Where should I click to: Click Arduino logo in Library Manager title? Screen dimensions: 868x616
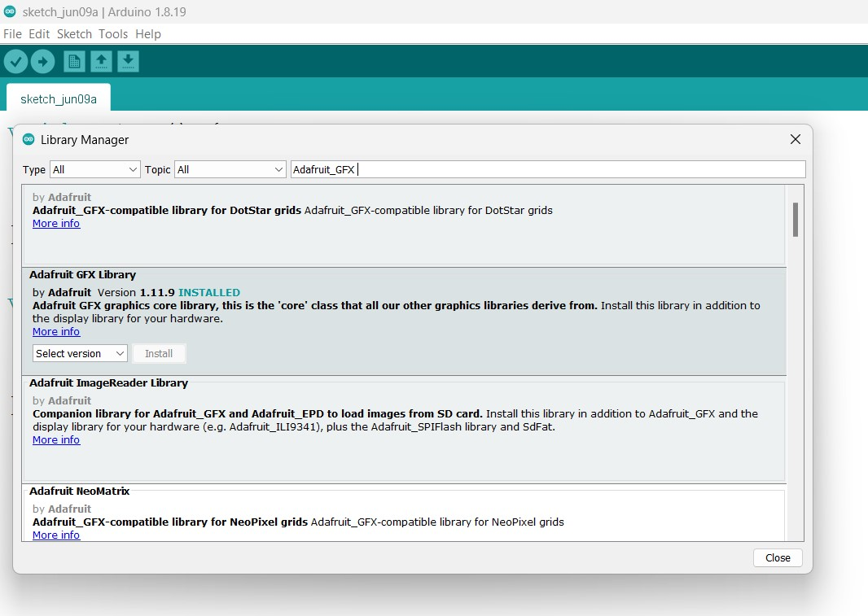pos(28,140)
